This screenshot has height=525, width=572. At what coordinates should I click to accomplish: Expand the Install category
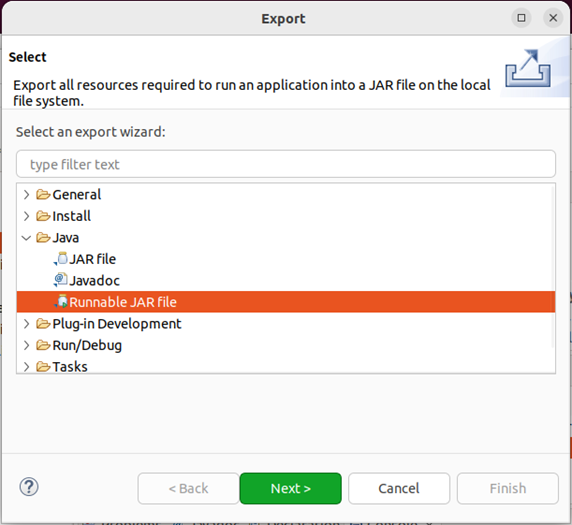tap(26, 216)
